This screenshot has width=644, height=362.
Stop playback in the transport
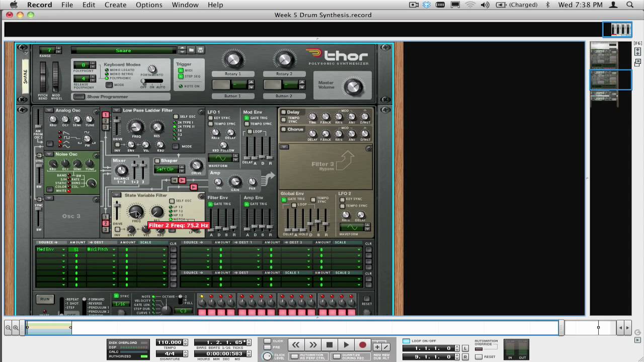[330, 345]
